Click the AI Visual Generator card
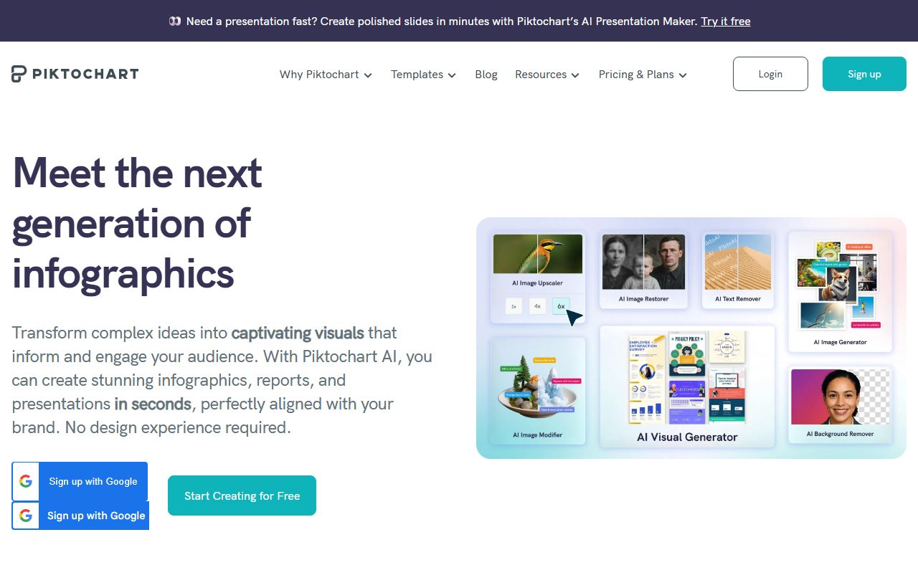Viewport: 918px width, 588px height. click(x=687, y=387)
